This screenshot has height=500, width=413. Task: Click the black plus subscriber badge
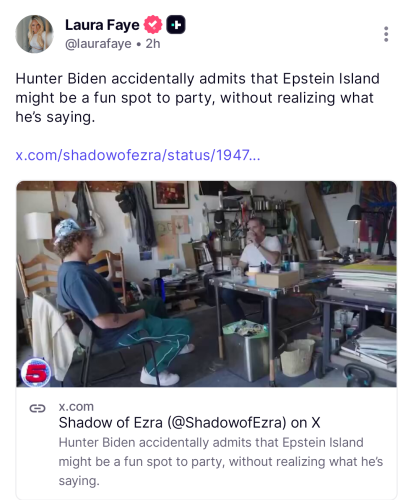click(x=176, y=25)
